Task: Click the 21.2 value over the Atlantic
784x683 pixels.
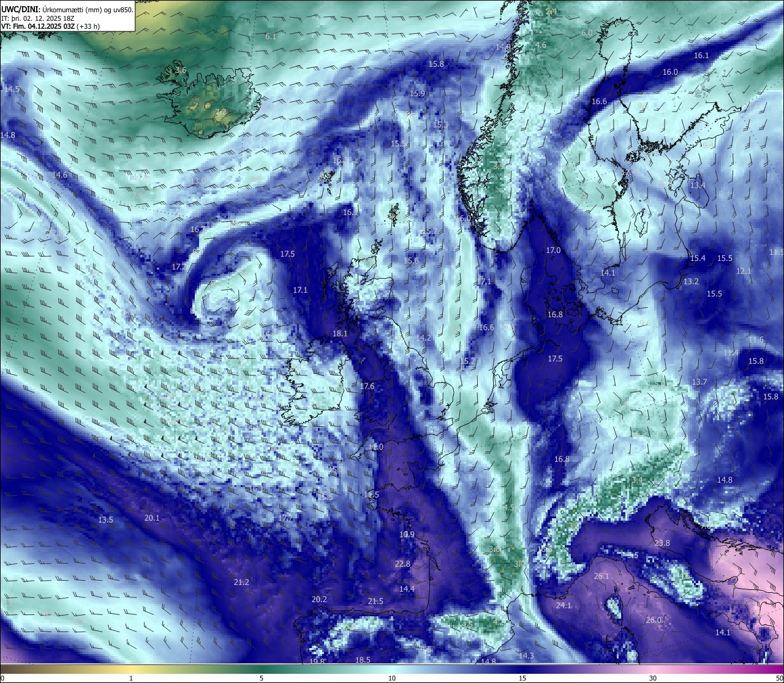Action: pos(241,583)
